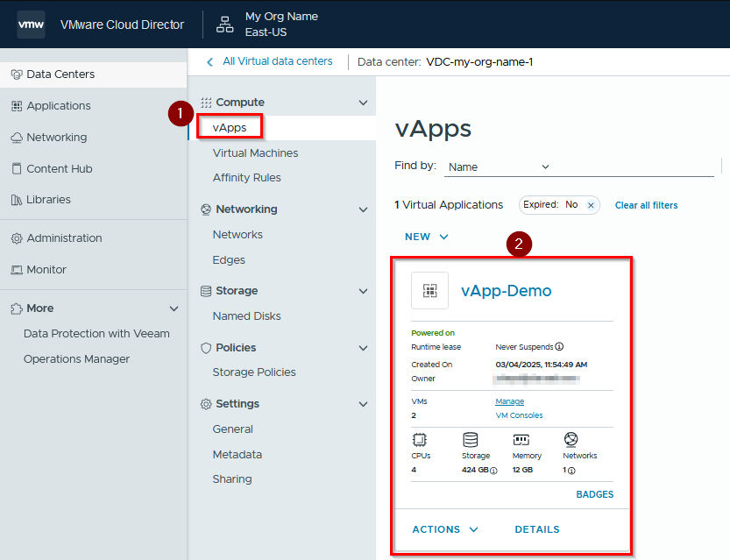Click the vApp-Demo card thumbnail icon
This screenshot has width=730, height=560.
pos(429,290)
